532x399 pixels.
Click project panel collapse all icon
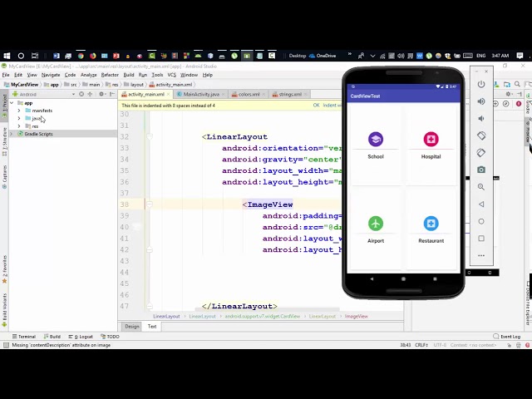click(91, 94)
